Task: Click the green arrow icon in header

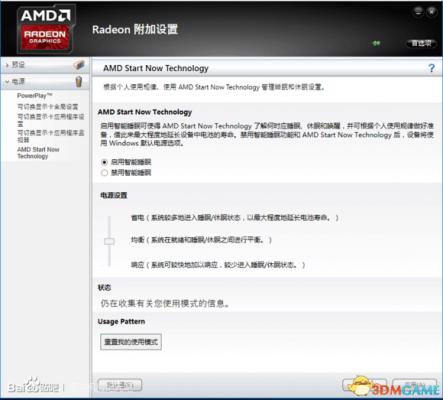Action: tap(376, 43)
